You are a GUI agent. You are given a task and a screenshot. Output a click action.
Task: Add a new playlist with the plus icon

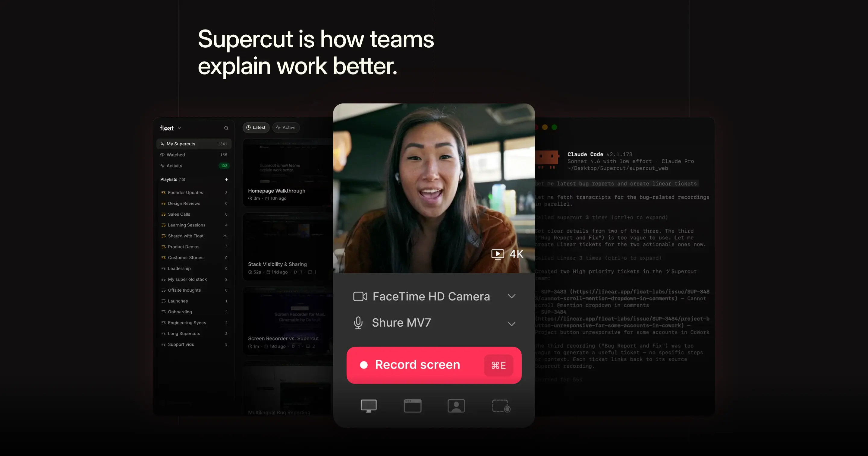[226, 179]
